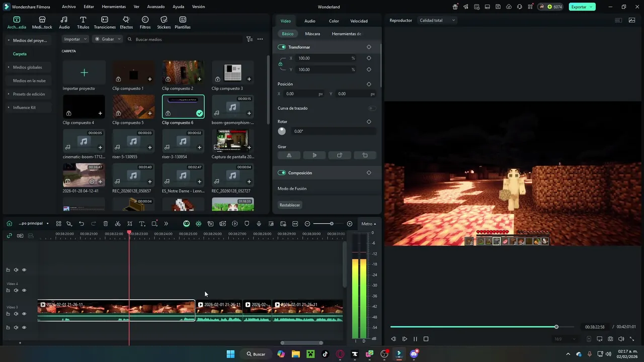Image resolution: width=644 pixels, height=362 pixels.
Task: Expand Medios globales tree item
Action: [x=9, y=67]
